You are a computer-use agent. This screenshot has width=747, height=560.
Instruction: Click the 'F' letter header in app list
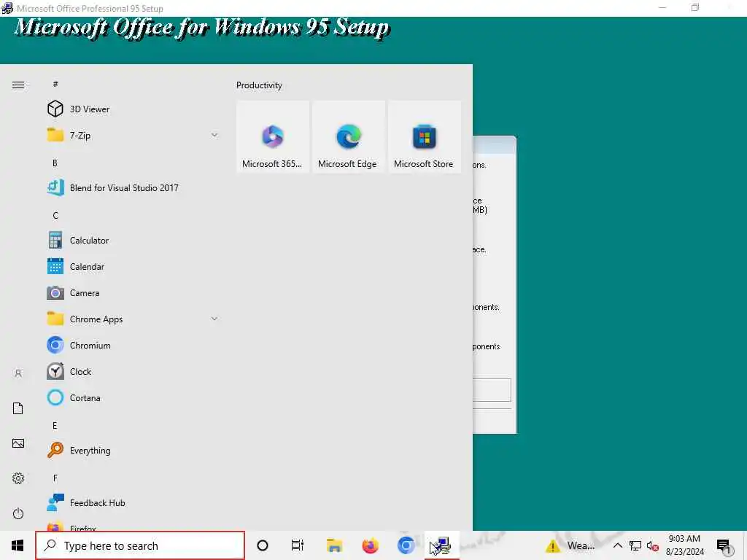click(55, 478)
